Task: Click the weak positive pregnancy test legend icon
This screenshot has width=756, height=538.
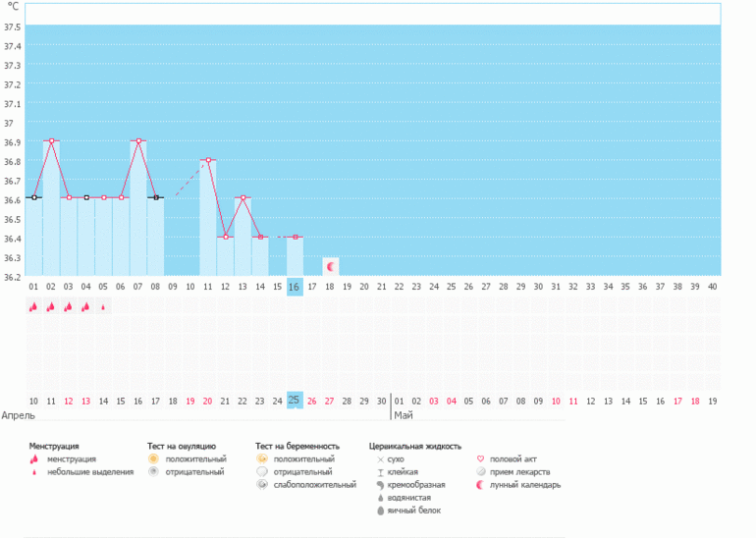Action: coord(261,485)
